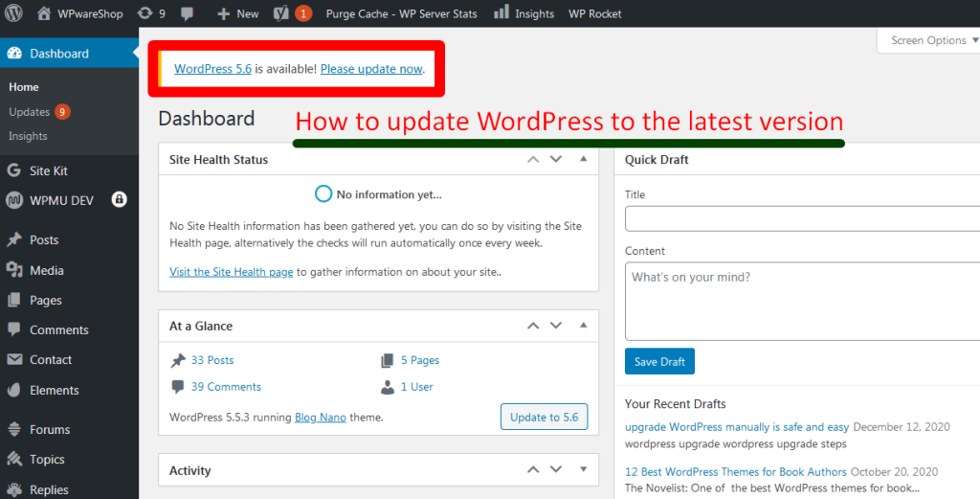Screen dimensions: 980x499
Task: Open 39 Comments link
Action: coord(226,387)
